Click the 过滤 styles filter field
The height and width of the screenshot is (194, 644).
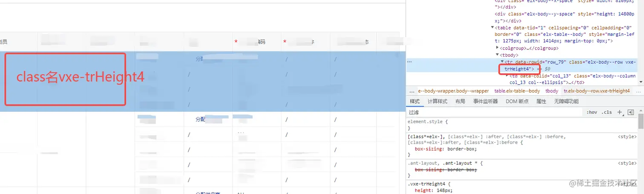pyautogui.click(x=494, y=112)
